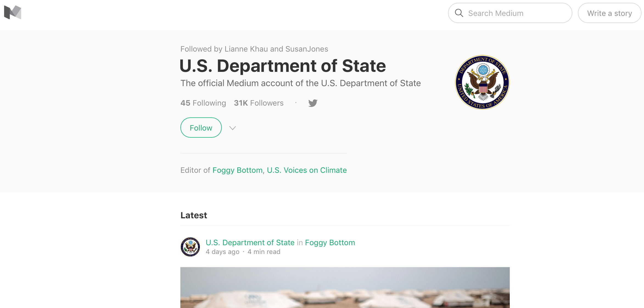Click the 4 days ago timestamp
The image size is (644, 308).
pyautogui.click(x=223, y=252)
